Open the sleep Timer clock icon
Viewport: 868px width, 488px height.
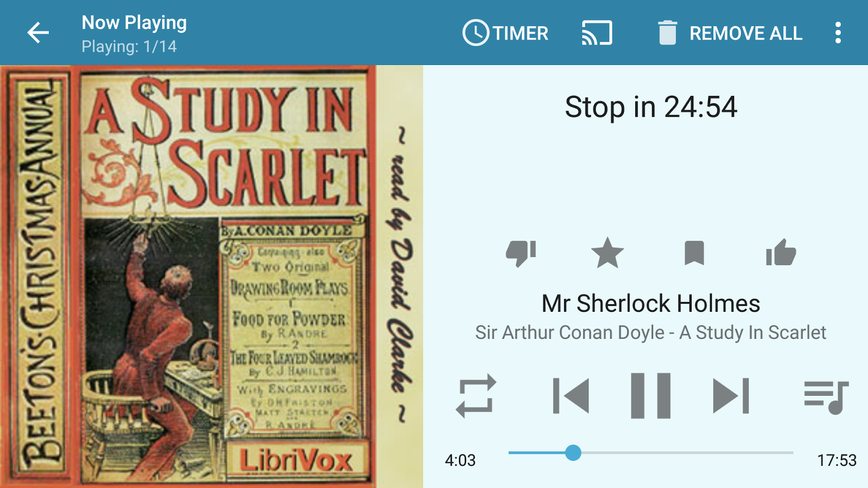(476, 33)
